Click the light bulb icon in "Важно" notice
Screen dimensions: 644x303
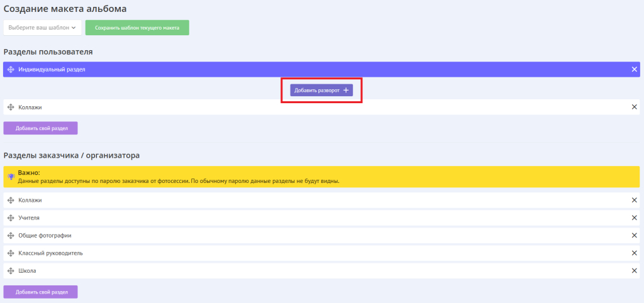click(x=11, y=177)
